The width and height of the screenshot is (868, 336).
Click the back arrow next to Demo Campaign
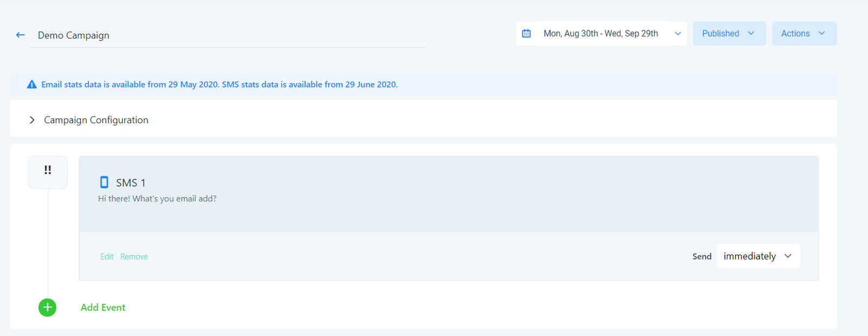click(x=21, y=35)
